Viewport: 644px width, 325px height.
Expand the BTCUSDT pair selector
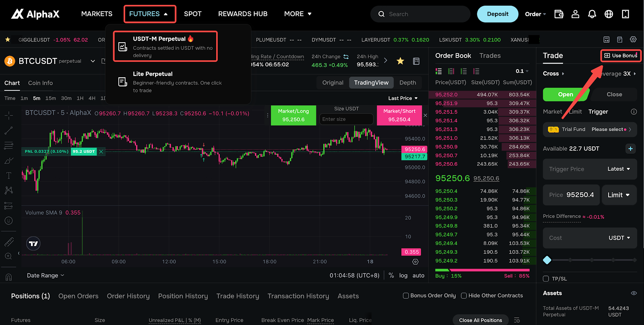[x=93, y=61]
